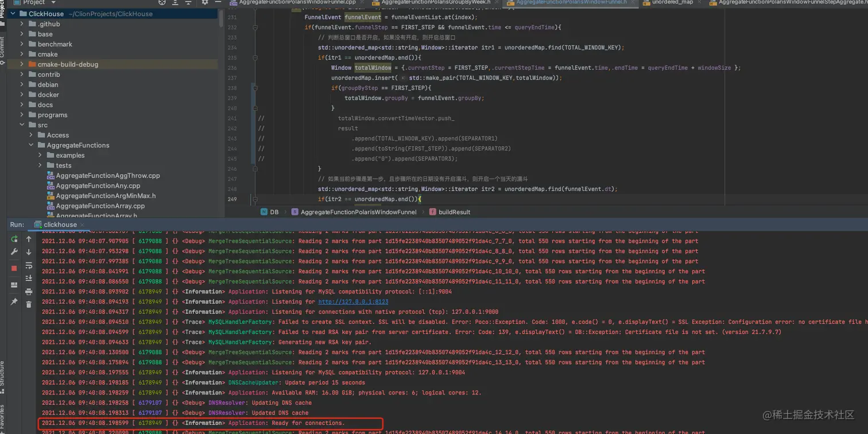
Task: Click the down arrow in Run console toolbar
Action: coord(29,252)
